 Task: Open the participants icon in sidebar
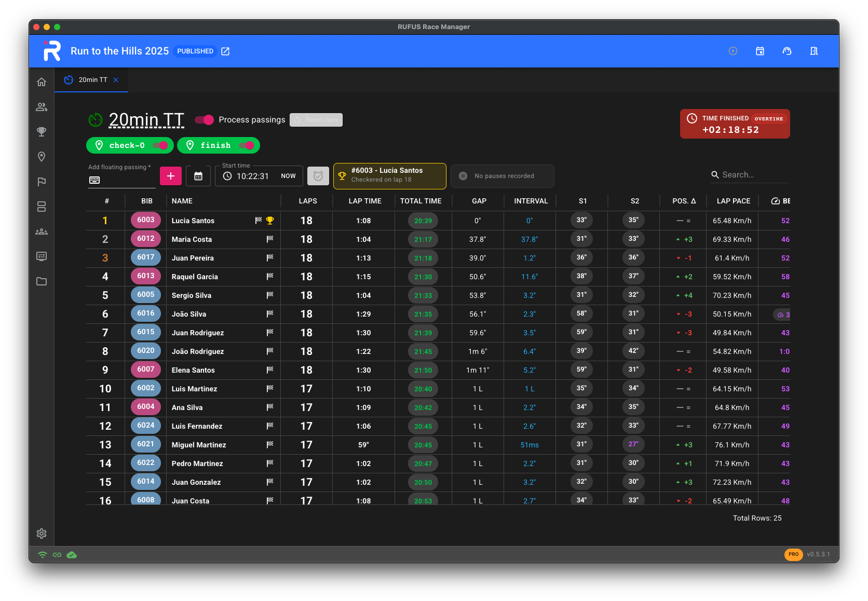[x=42, y=107]
